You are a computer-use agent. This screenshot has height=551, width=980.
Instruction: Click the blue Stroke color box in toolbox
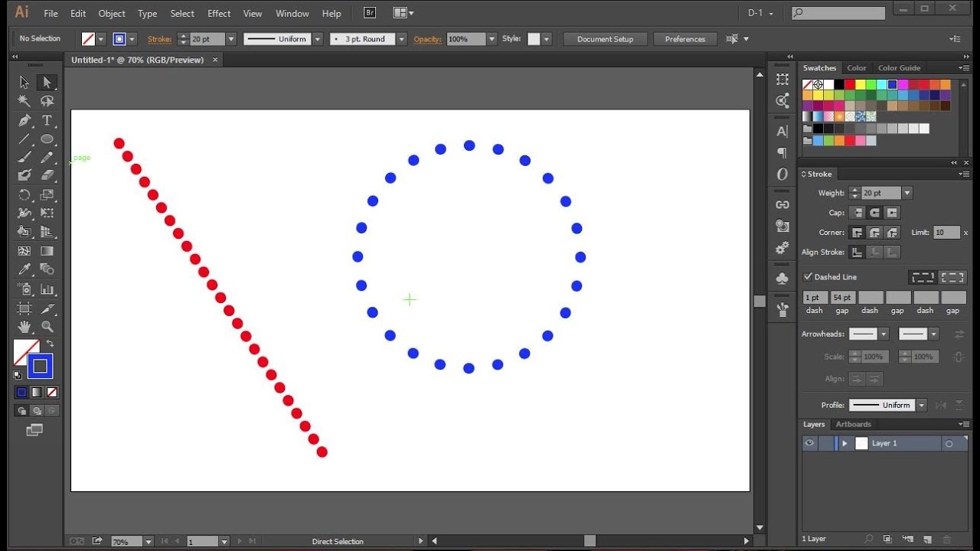coord(41,367)
